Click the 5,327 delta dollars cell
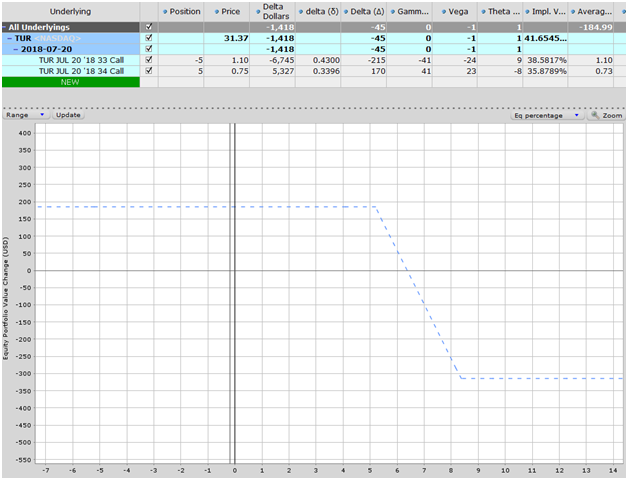Image resolution: width=628 pixels, height=480 pixels. coord(272,71)
